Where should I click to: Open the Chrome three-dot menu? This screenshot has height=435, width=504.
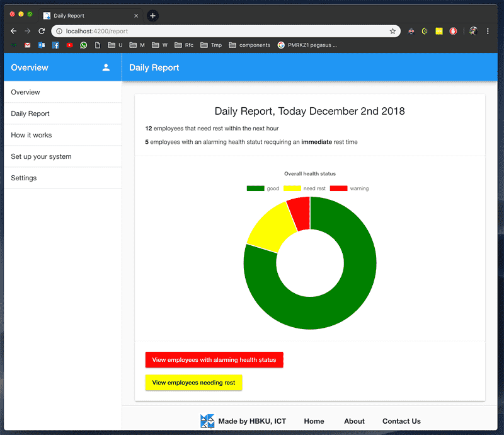pyautogui.click(x=488, y=32)
